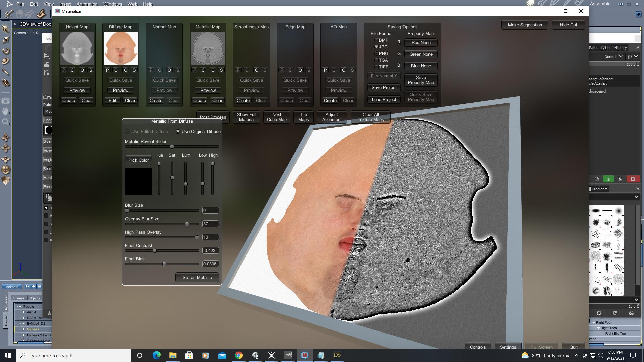The image size is (644, 362).
Task: Select the arrow selection tool in left toolbar
Action: pyautogui.click(x=5, y=29)
